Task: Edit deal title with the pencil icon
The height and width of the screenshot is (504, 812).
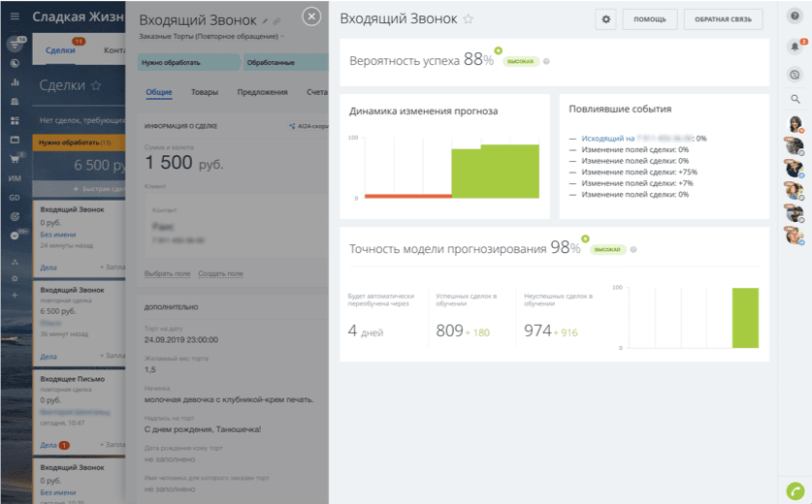Action: pos(265,20)
